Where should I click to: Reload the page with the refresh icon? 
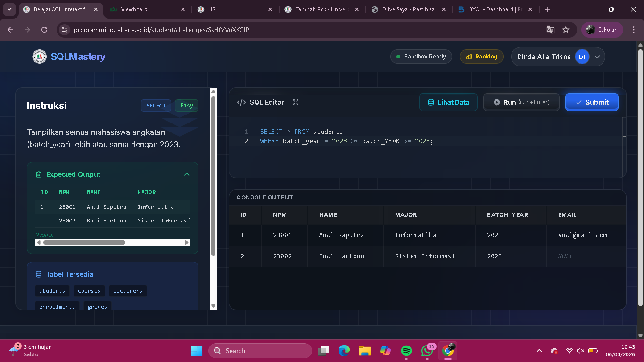click(44, 30)
